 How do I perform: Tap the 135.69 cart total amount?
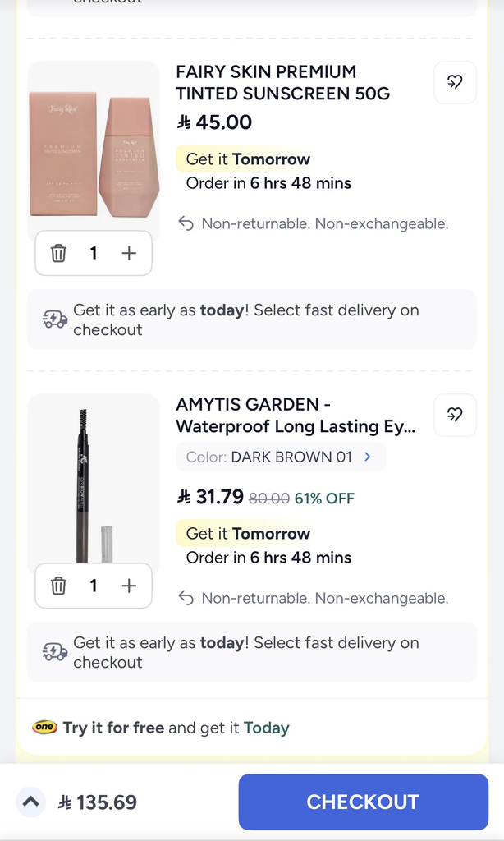(x=99, y=802)
